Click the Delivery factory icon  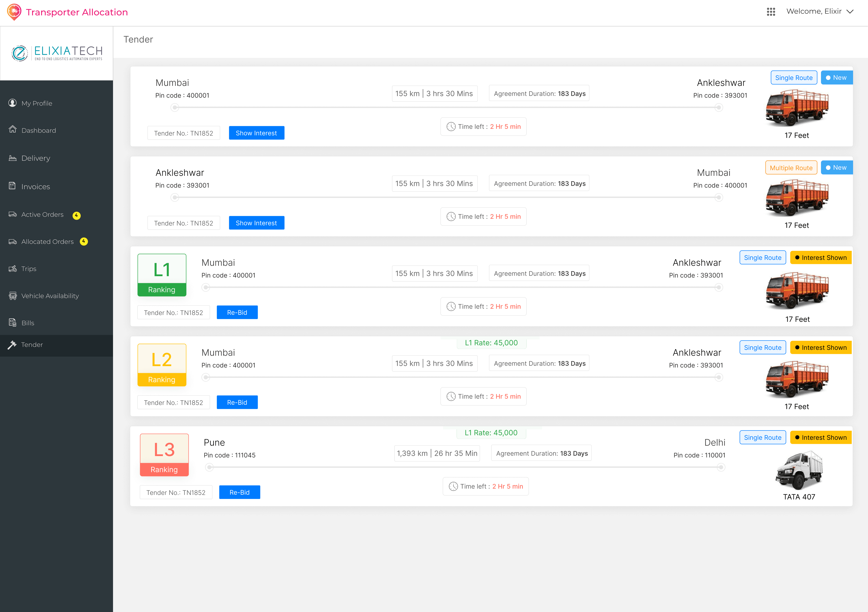12,158
